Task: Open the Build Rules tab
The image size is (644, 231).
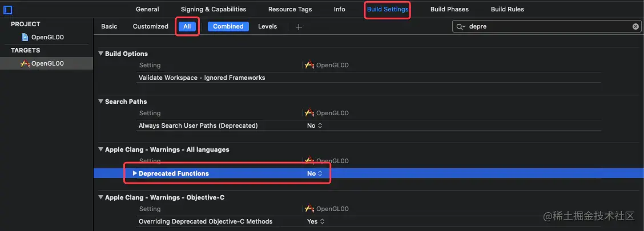Action: 507,9
